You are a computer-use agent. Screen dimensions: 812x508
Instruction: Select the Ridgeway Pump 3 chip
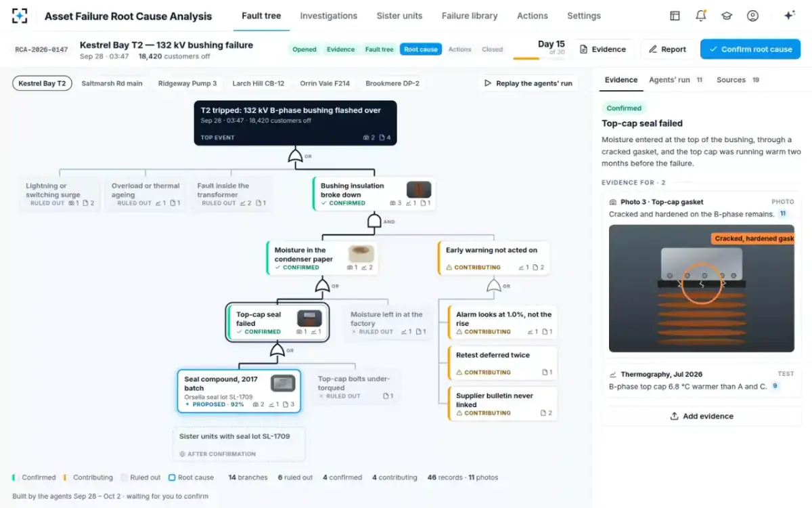pos(187,83)
